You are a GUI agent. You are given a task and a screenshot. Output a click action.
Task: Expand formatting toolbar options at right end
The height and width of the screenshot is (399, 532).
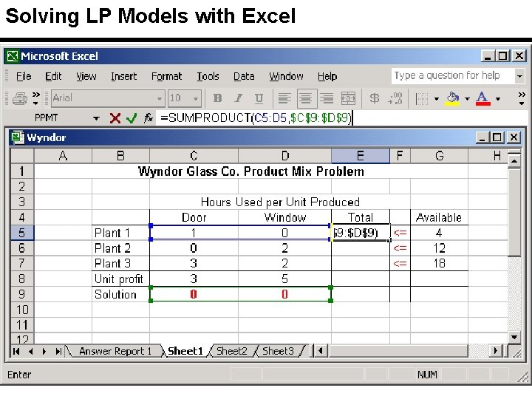click(522, 98)
